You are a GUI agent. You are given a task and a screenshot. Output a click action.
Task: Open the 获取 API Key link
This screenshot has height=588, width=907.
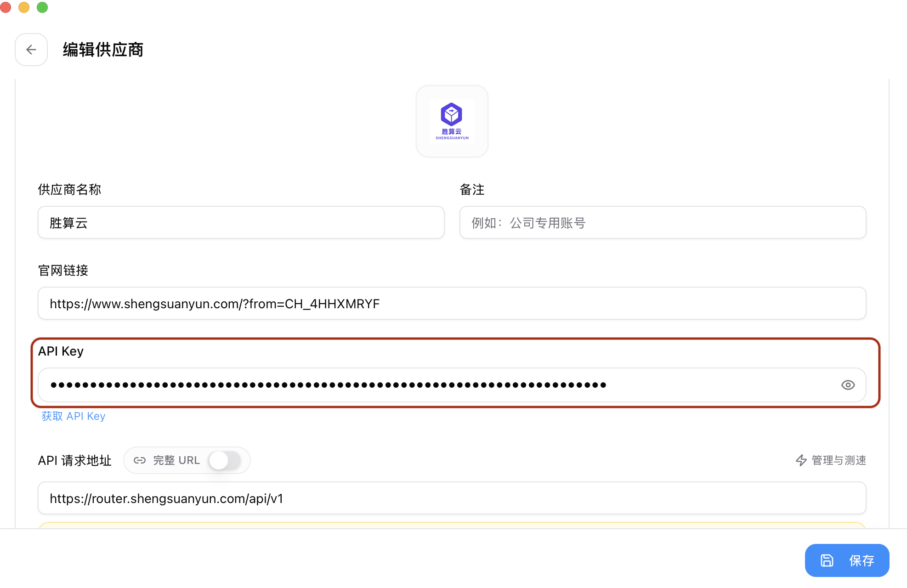74,416
